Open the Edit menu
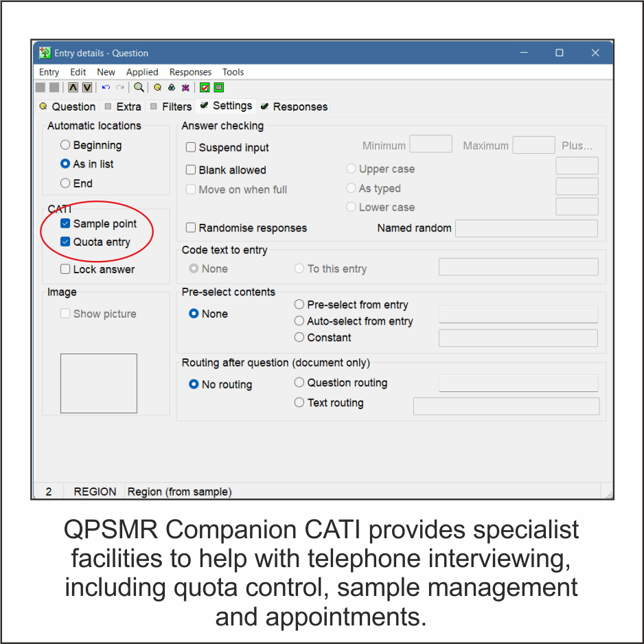This screenshot has height=644, width=644. tap(78, 72)
